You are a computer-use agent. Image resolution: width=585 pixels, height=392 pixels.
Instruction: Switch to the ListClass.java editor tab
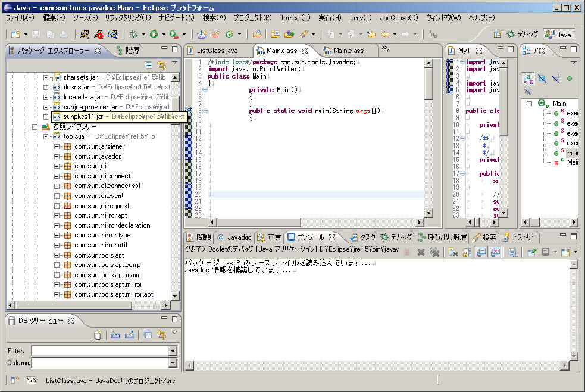(x=217, y=51)
